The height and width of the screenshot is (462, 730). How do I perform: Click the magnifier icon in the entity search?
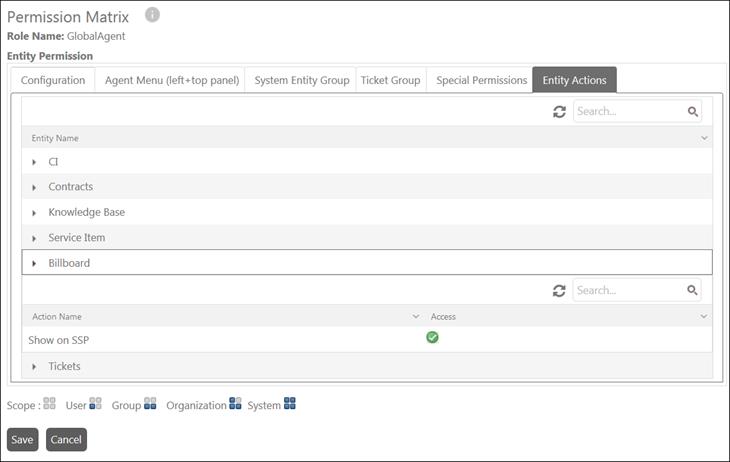[x=693, y=112]
